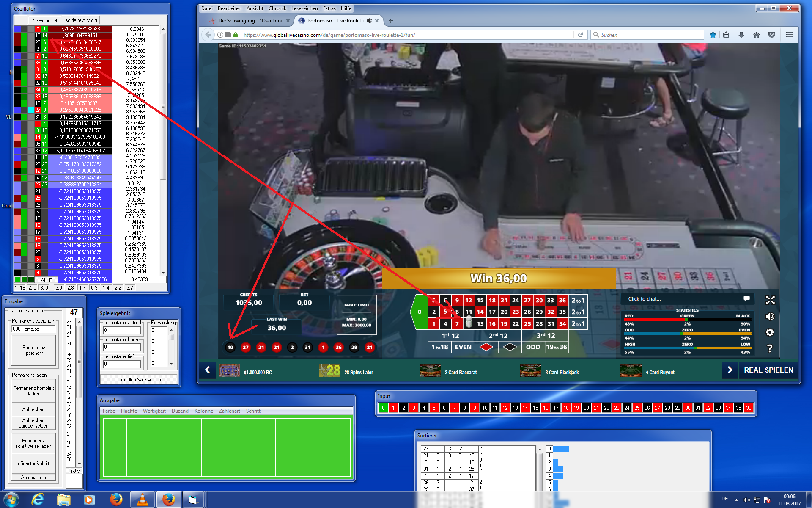Toggle fullscreen in the roulette game

pos(770,300)
